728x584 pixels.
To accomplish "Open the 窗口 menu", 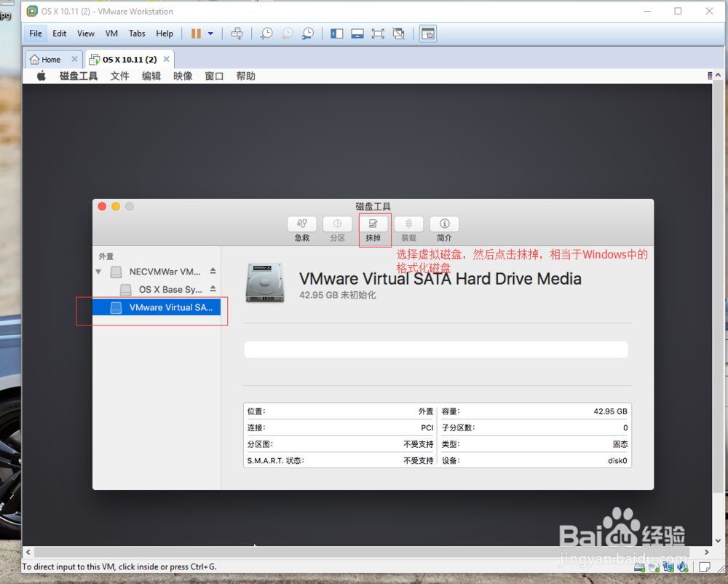I will (x=215, y=76).
